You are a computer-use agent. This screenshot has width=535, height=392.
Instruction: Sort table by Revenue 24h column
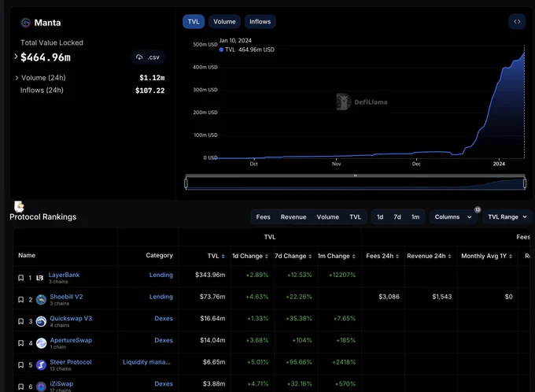point(450,256)
